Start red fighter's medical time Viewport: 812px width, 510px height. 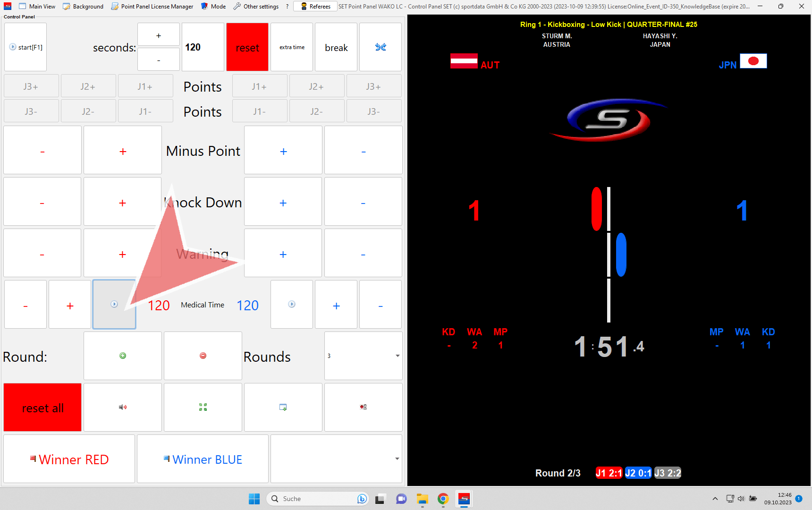114,305
